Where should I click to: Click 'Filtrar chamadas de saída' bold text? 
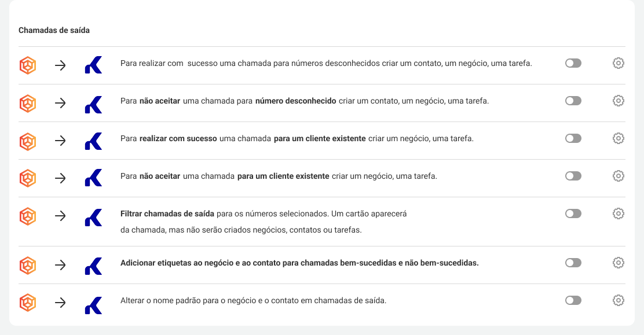[x=167, y=213]
